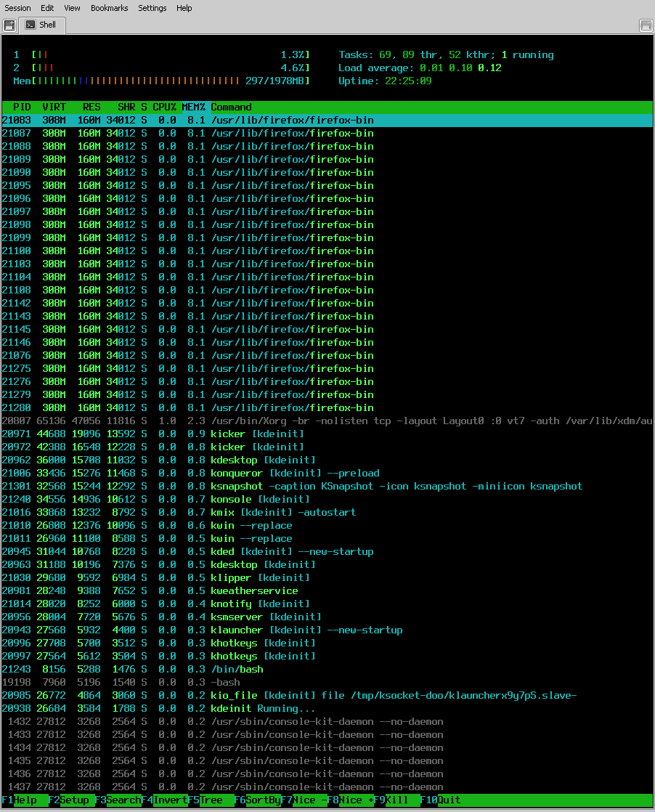655x812 pixels.
Task: Select kwin --replace process PID 21011
Action: click(327, 539)
